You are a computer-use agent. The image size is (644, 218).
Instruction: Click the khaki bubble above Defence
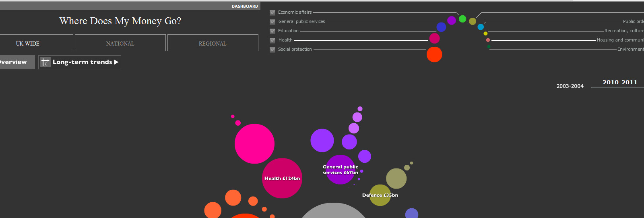coord(396,179)
